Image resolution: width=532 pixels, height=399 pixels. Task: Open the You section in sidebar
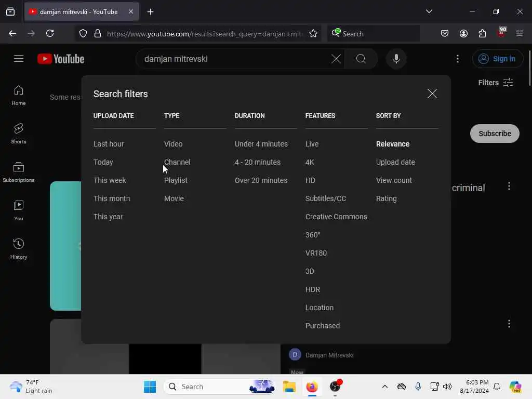pyautogui.click(x=19, y=211)
